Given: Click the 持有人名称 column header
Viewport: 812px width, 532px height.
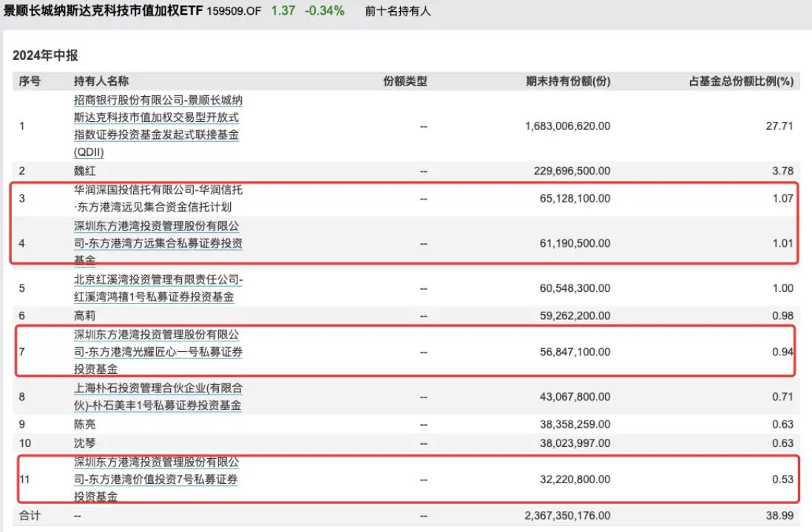Looking at the screenshot, I should [101, 81].
